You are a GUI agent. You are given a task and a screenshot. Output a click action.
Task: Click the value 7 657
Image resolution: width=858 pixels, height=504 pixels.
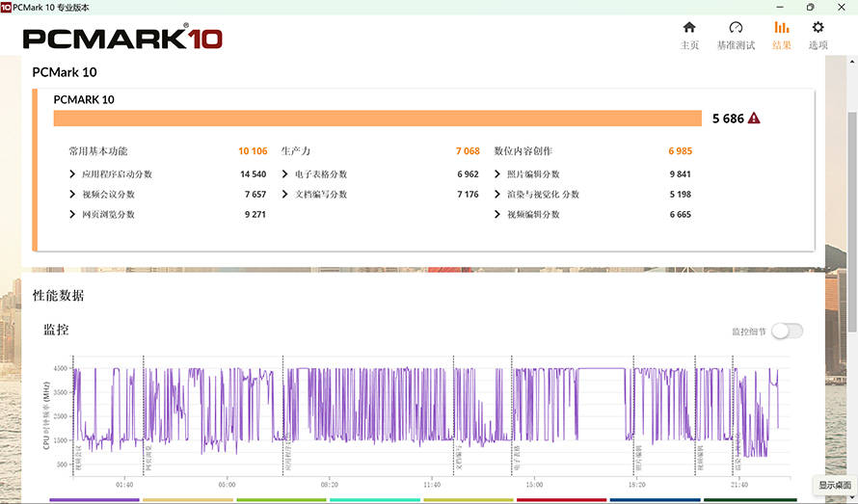[255, 195]
